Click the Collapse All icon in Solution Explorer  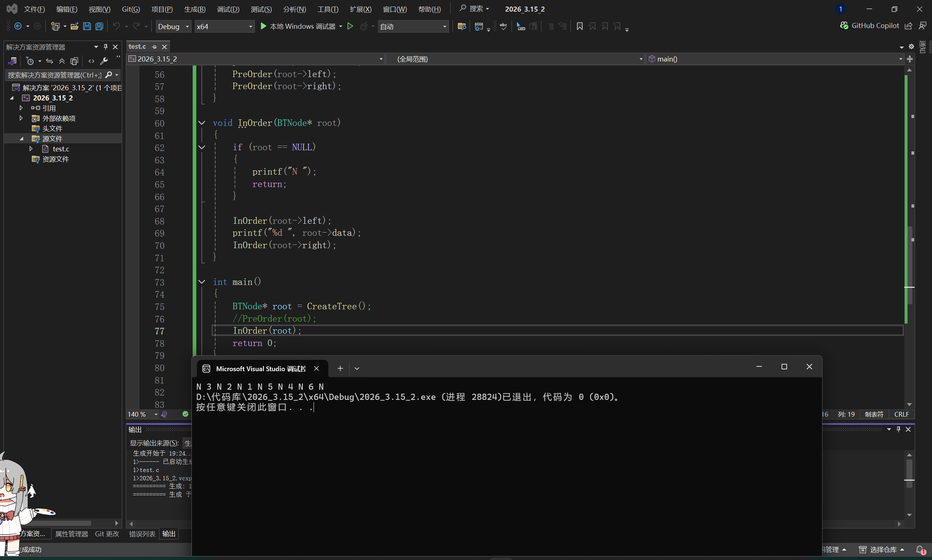tap(62, 61)
